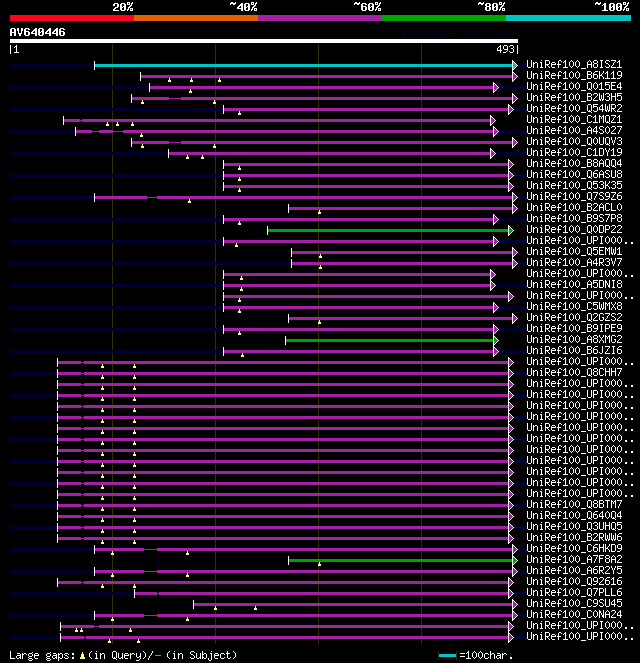
Task: Click the green arrowhead ending the A8XMG2 alignment
Action: point(496,340)
